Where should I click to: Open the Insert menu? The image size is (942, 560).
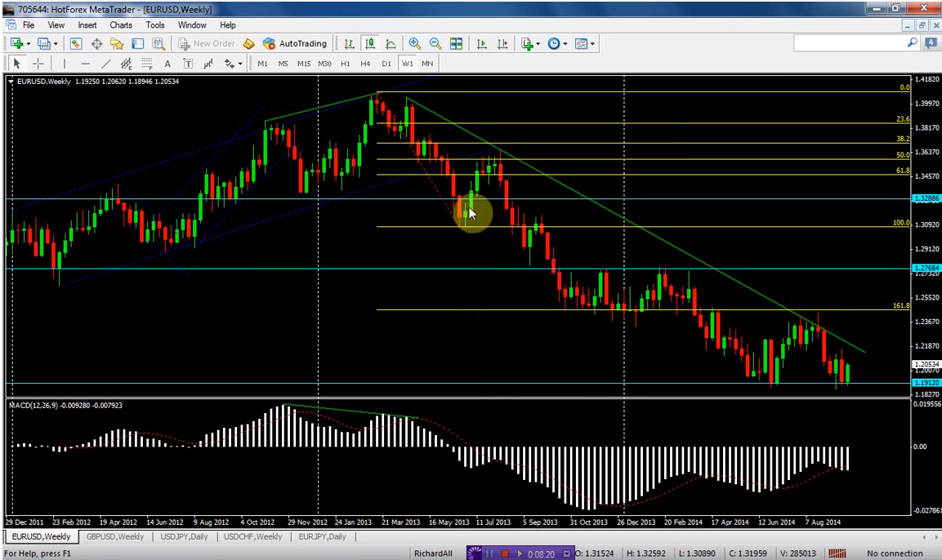[87, 25]
